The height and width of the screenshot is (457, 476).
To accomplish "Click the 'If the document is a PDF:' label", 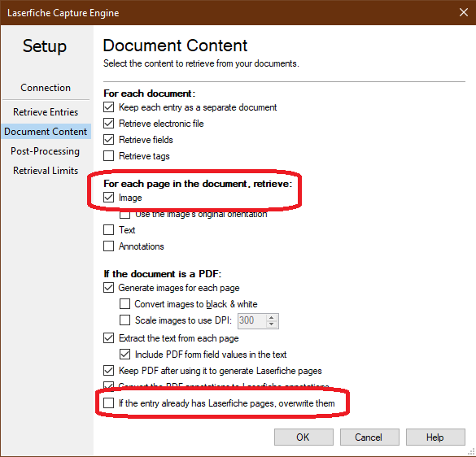I will coord(163,274).
